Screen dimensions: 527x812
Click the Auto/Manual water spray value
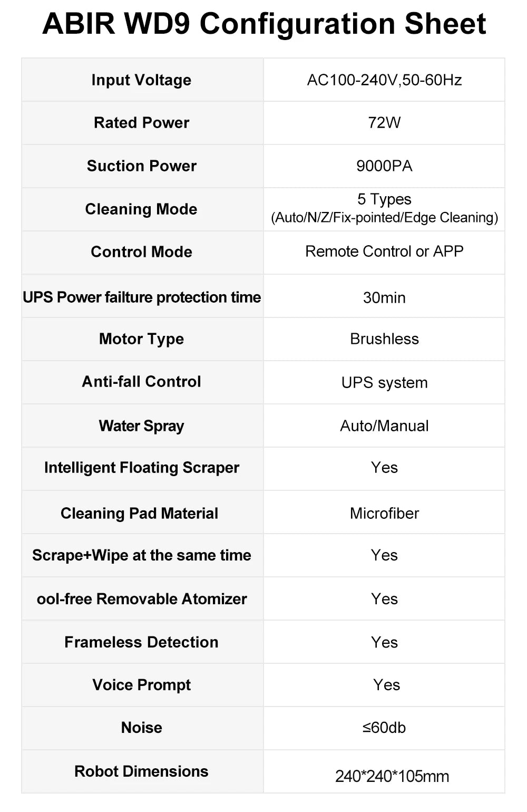pos(384,426)
